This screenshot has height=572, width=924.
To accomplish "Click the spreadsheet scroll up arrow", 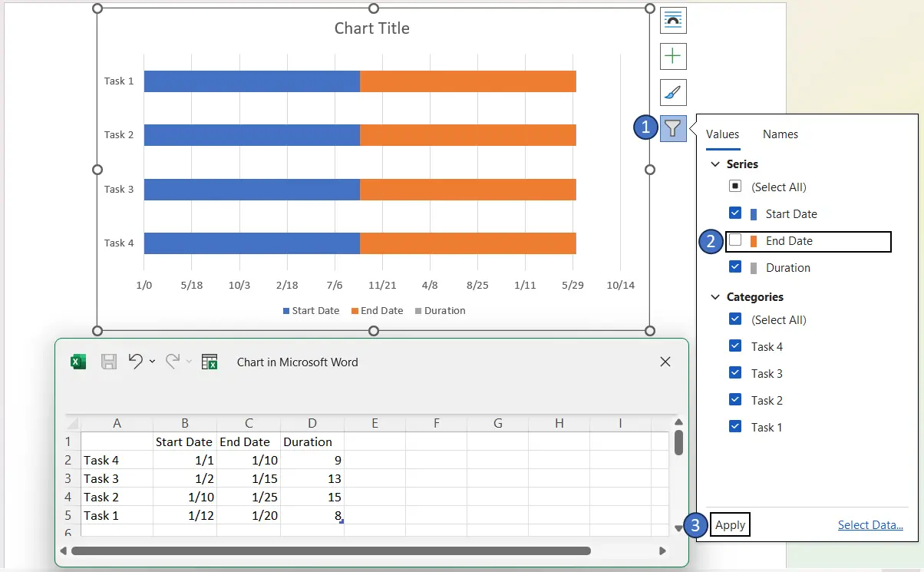I will click(678, 422).
